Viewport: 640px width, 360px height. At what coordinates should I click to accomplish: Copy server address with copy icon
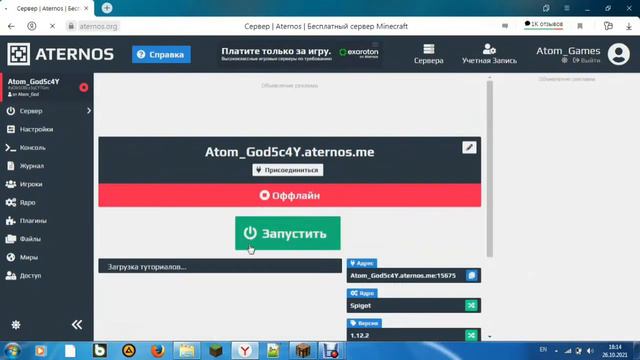[x=472, y=276]
